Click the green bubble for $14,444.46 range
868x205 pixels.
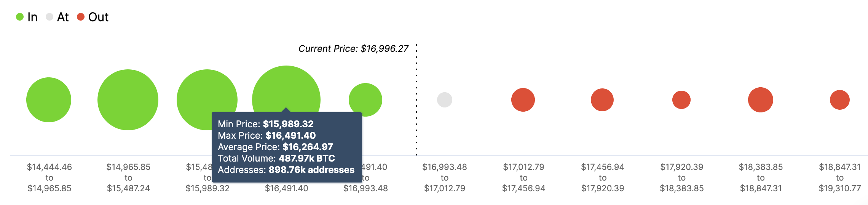click(49, 100)
